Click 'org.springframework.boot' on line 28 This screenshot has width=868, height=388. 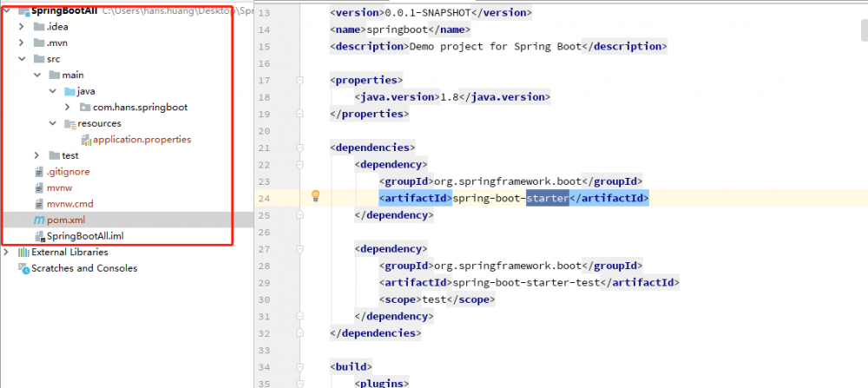(507, 266)
